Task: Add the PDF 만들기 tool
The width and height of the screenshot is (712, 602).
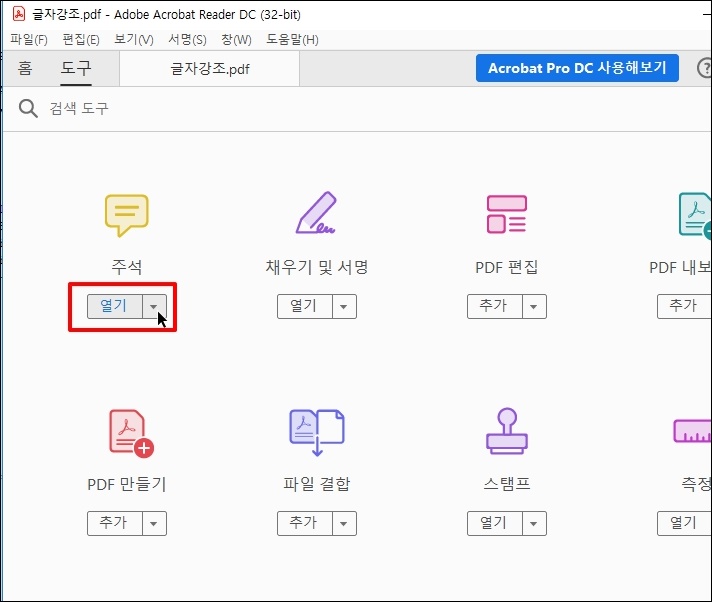Action: (x=114, y=523)
